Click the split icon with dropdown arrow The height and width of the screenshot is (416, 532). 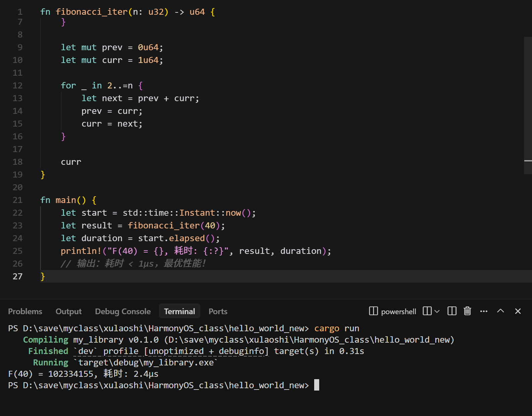click(427, 311)
